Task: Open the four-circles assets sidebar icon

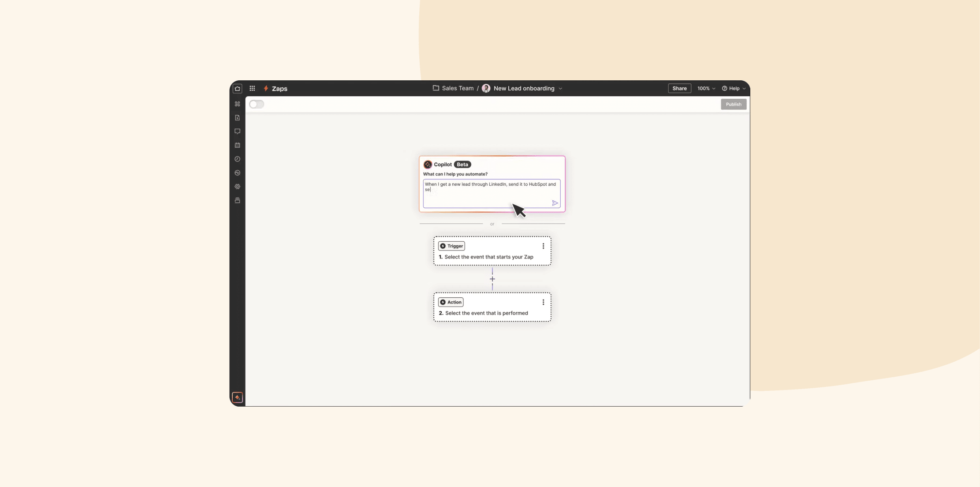Action: click(x=237, y=104)
